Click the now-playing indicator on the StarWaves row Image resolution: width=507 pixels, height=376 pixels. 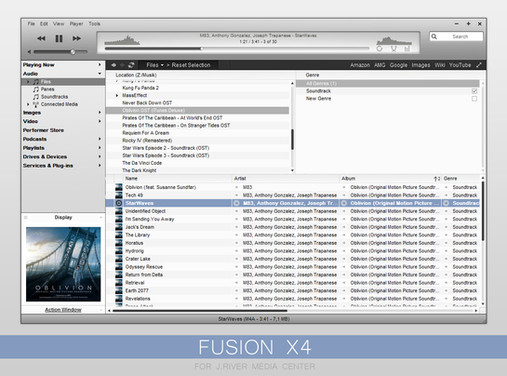coord(119,203)
